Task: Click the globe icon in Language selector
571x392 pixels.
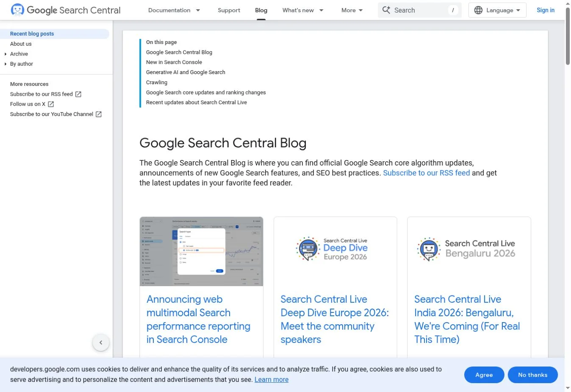Action: (478, 10)
